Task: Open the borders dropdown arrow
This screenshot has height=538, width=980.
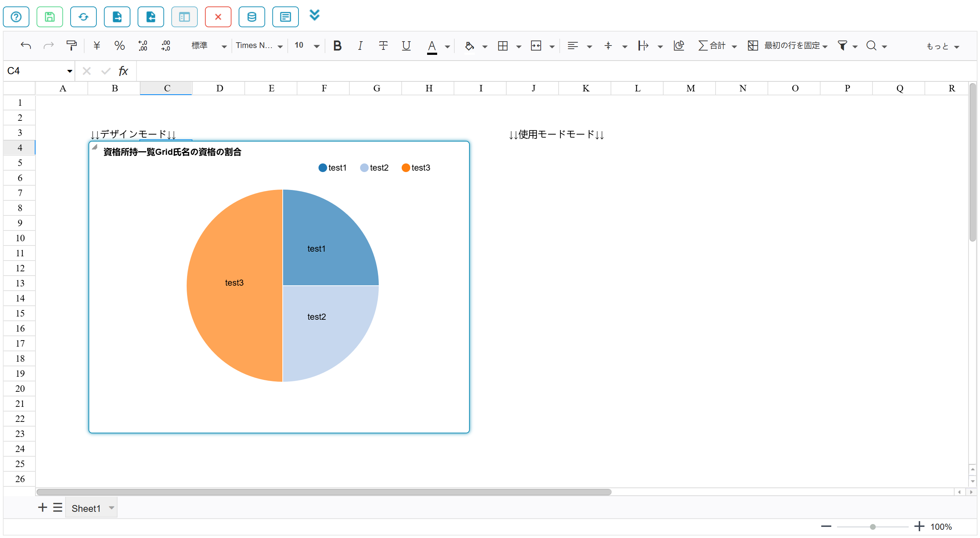Action: point(518,47)
